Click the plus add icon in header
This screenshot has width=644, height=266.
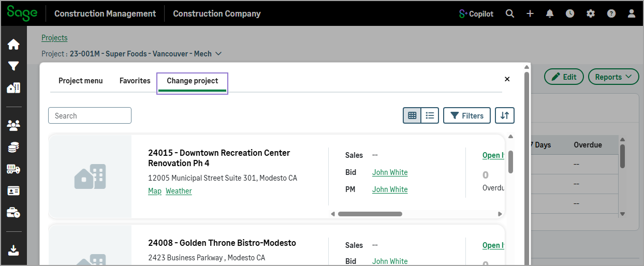coord(530,14)
